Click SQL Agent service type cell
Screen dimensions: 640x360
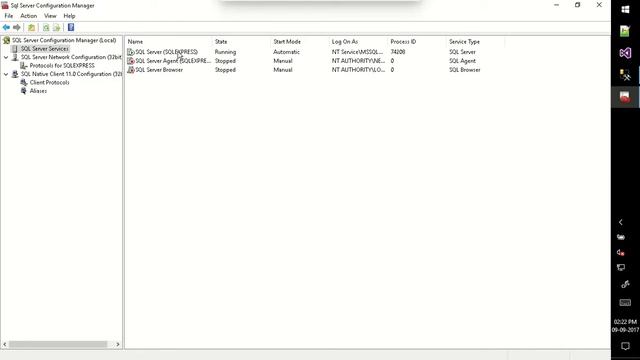pyautogui.click(x=462, y=61)
